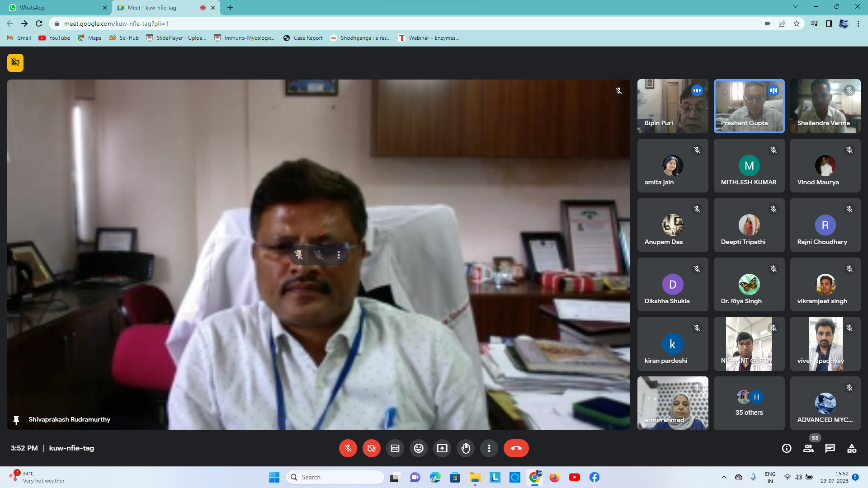Turn on the camera toggle
This screenshot has height=488, width=868.
372,448
